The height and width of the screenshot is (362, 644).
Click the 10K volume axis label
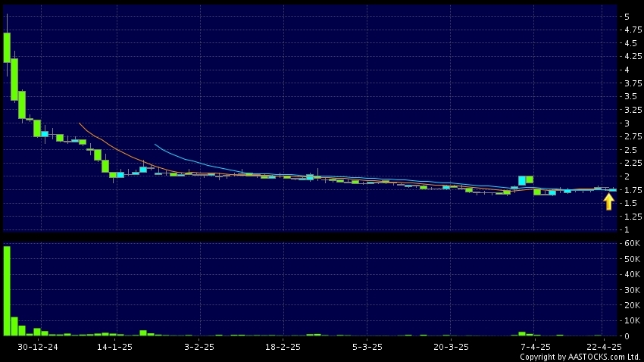632,321
